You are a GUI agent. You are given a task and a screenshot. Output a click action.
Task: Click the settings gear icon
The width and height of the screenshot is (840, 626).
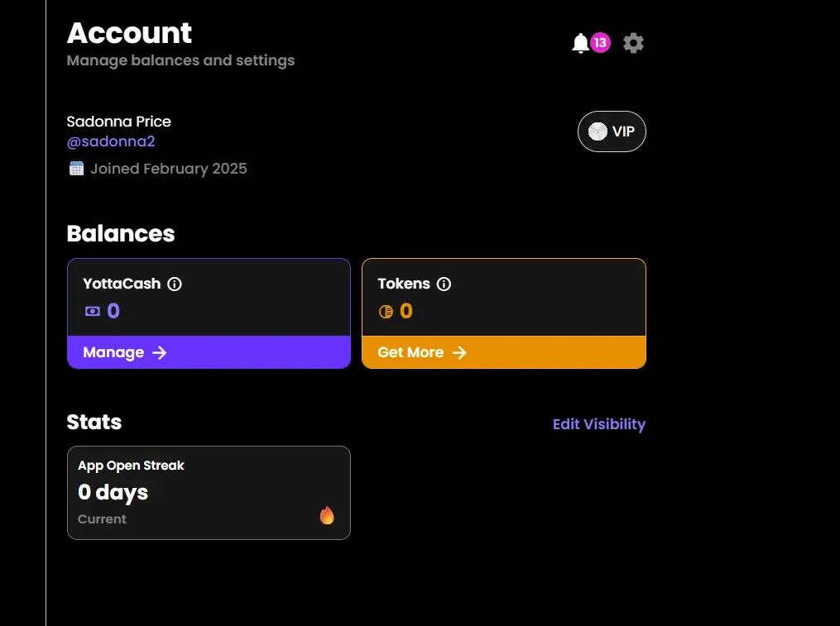633,42
